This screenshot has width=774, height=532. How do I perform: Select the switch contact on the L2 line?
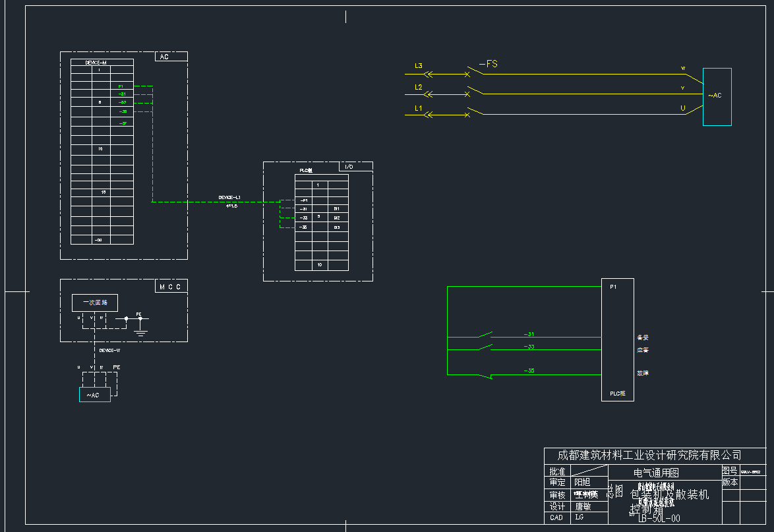coord(475,91)
